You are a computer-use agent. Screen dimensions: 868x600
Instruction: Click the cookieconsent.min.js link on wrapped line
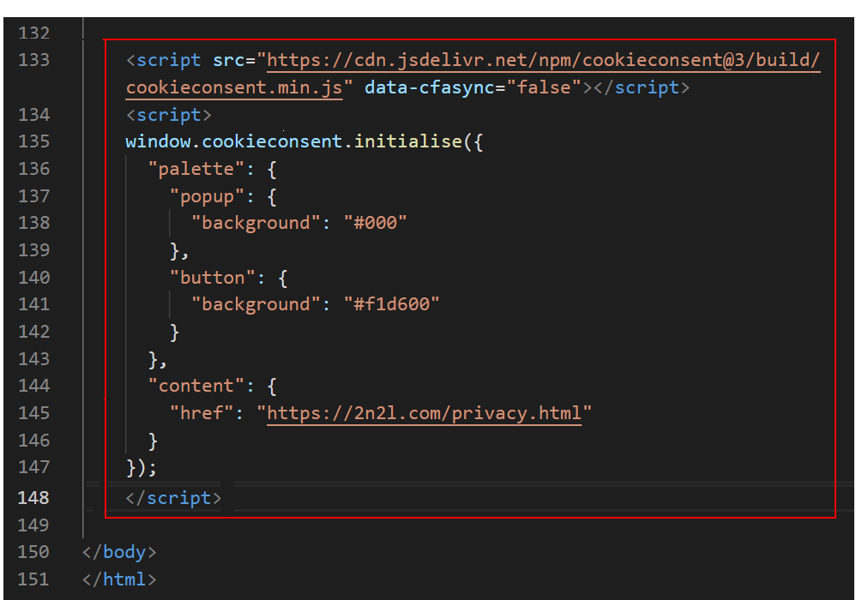click(233, 87)
